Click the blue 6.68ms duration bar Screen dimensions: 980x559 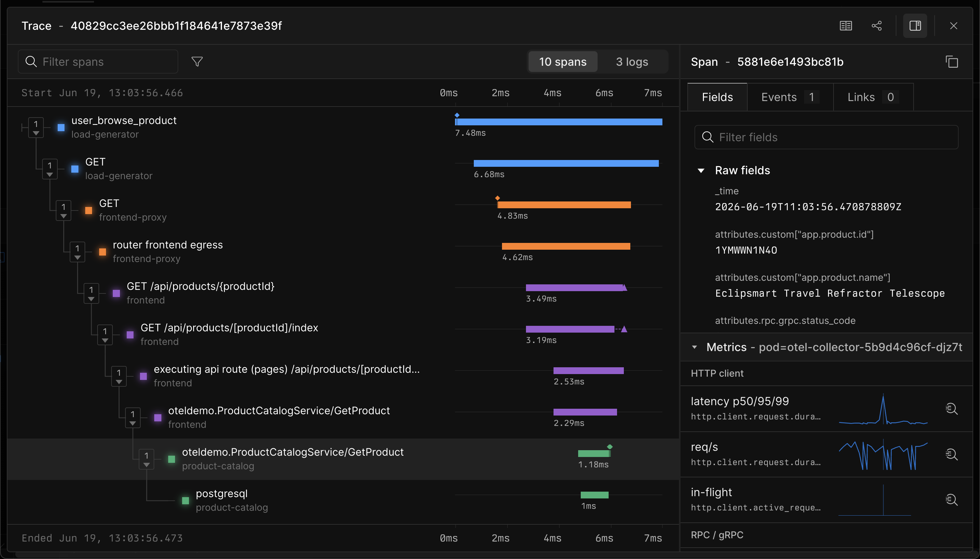(x=566, y=164)
